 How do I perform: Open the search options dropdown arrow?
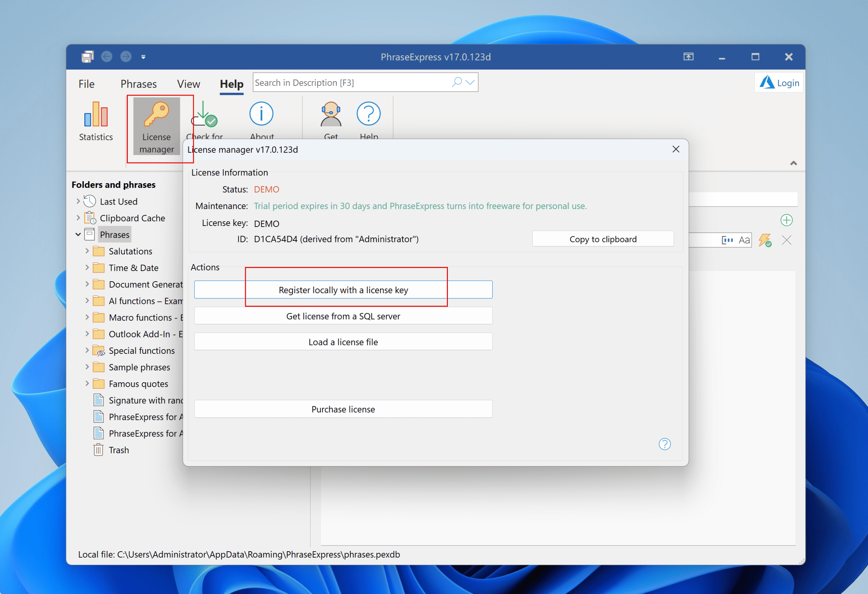(x=470, y=82)
